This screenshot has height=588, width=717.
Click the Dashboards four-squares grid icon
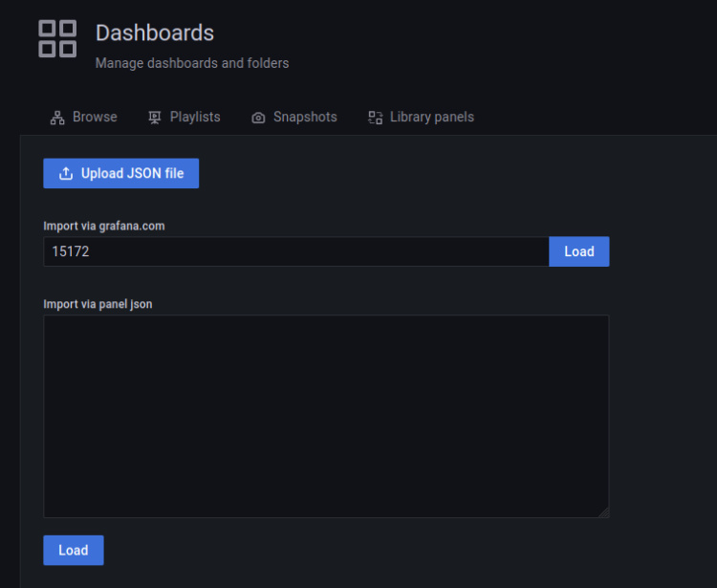[57, 38]
